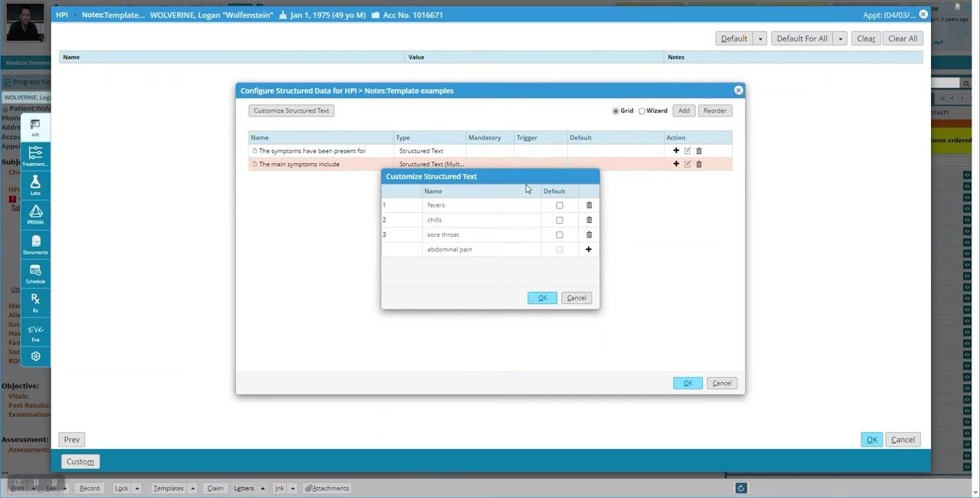This screenshot has width=980, height=498.
Task: Click OK in the HPI Notes window
Action: tap(871, 440)
